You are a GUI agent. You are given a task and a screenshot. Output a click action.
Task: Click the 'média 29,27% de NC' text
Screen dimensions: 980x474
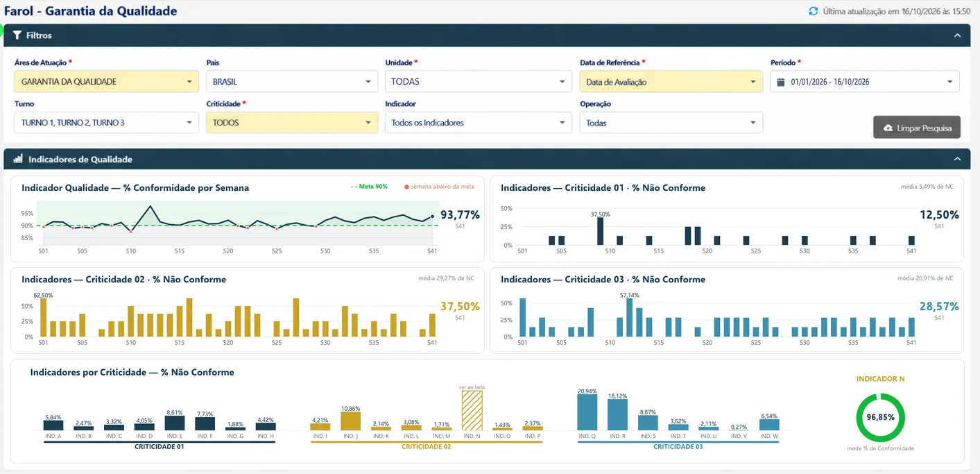pyautogui.click(x=447, y=278)
